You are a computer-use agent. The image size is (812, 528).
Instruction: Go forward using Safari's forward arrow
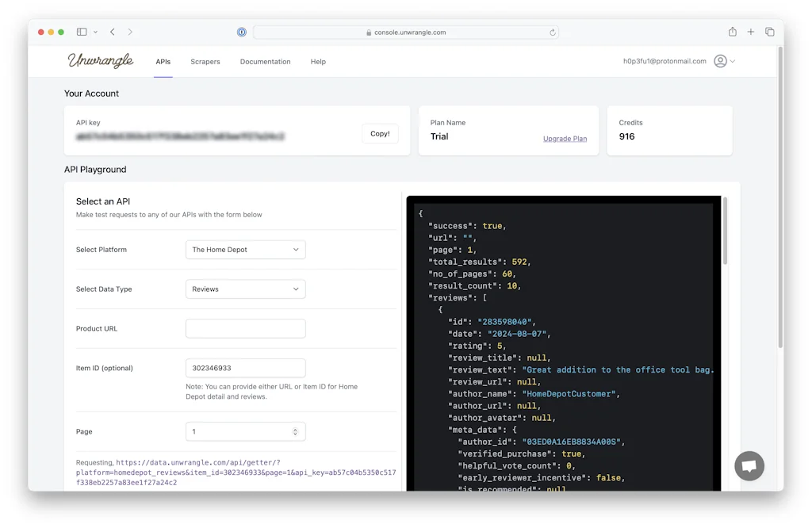point(130,32)
